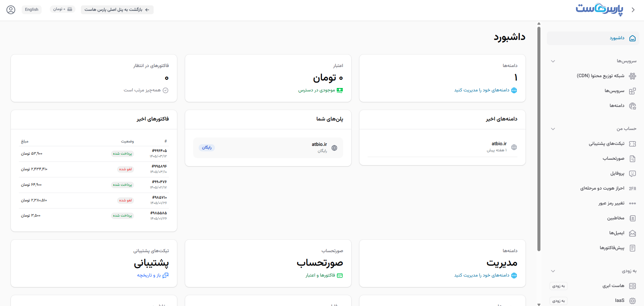Open the user profile avatar icon
Image resolution: width=644 pixels, height=306 pixels.
(x=11, y=10)
